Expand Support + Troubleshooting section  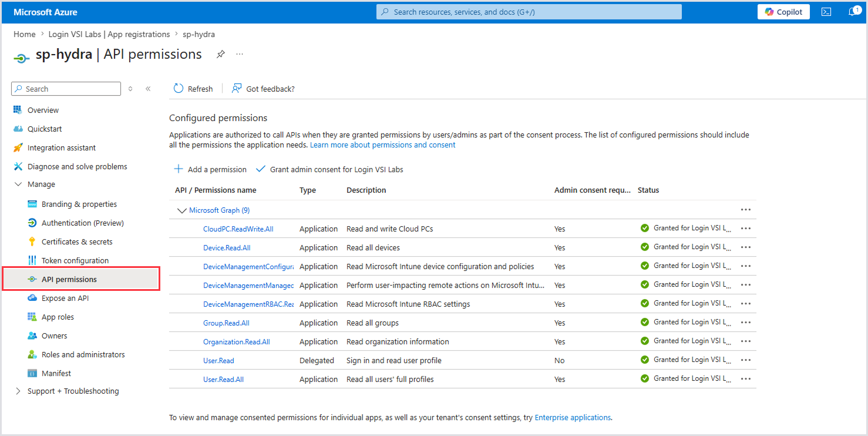pos(18,391)
